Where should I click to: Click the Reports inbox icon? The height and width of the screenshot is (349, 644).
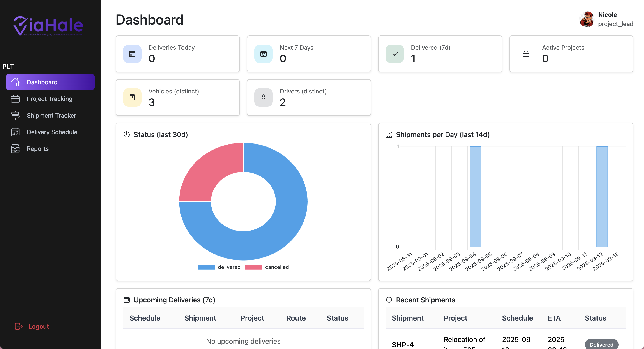[x=15, y=149]
